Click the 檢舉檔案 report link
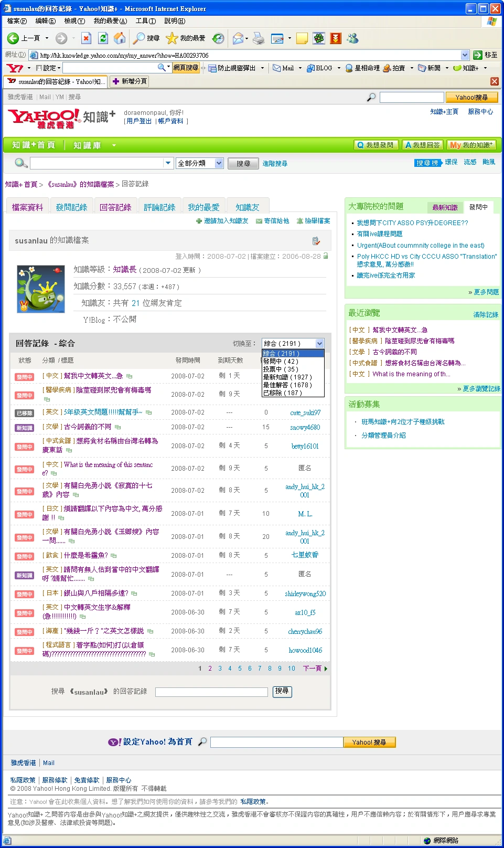Viewport: 504px width, 848px height. (314, 221)
